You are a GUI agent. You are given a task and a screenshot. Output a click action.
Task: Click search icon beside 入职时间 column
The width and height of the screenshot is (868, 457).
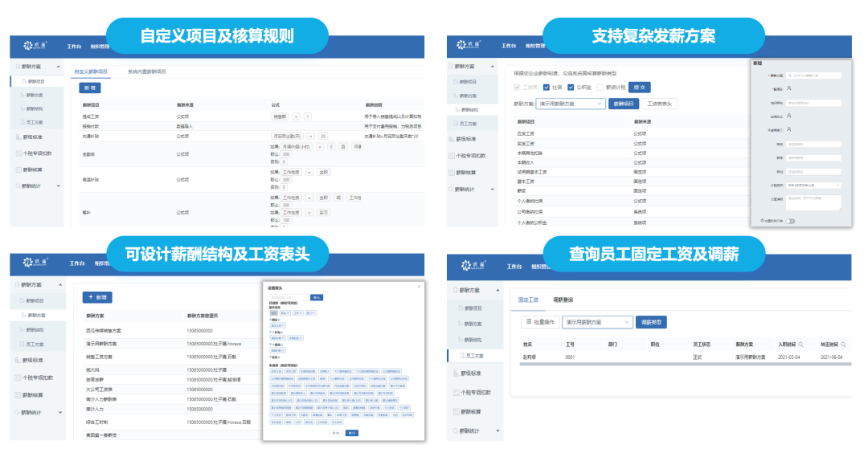click(801, 345)
